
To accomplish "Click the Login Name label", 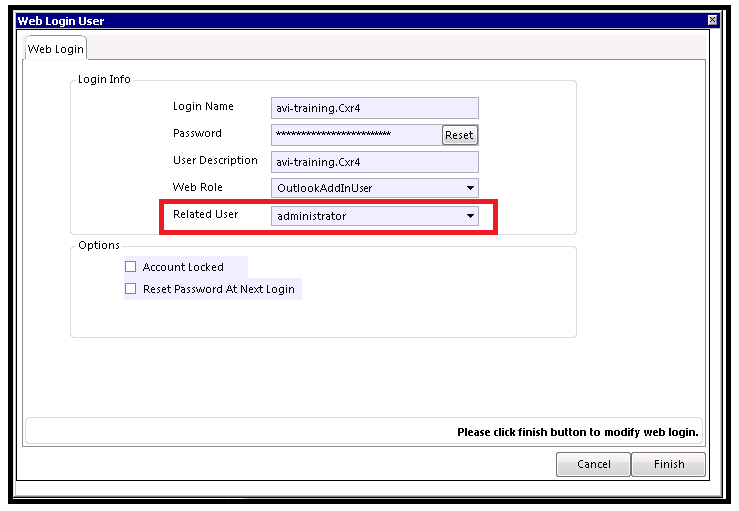I will pyautogui.click(x=203, y=106).
